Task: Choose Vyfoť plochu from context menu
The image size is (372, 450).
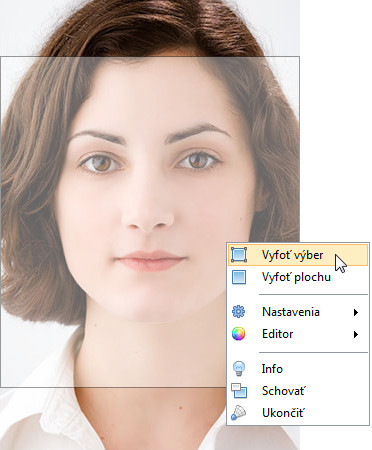Action: pyautogui.click(x=298, y=277)
